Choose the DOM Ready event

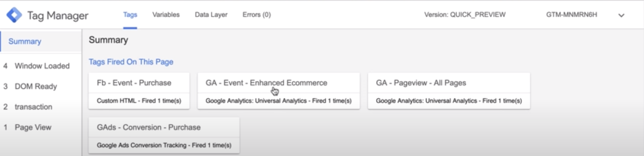[x=36, y=86]
